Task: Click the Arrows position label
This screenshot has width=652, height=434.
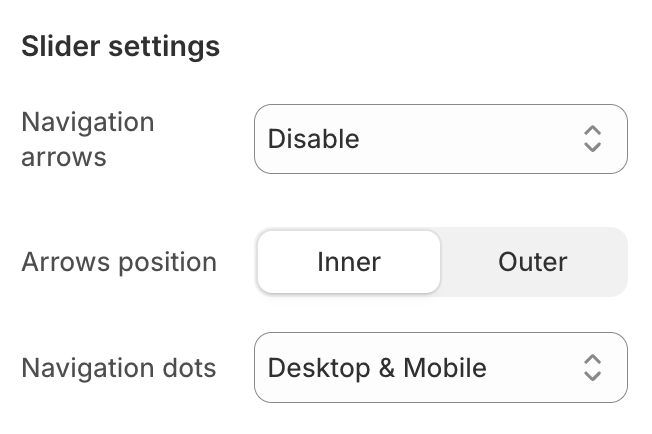Action: pos(119,262)
